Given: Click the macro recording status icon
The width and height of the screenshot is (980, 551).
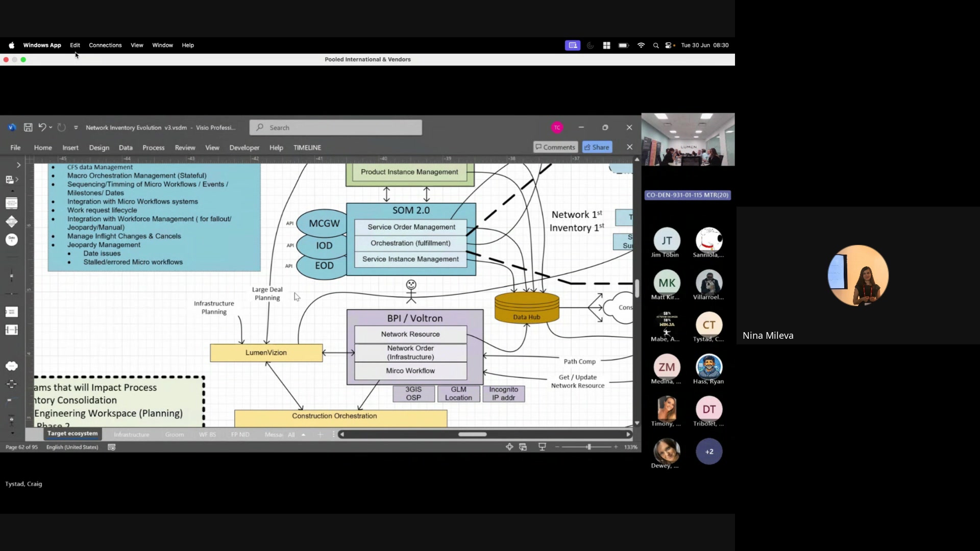Looking at the screenshot, I should 112,447.
